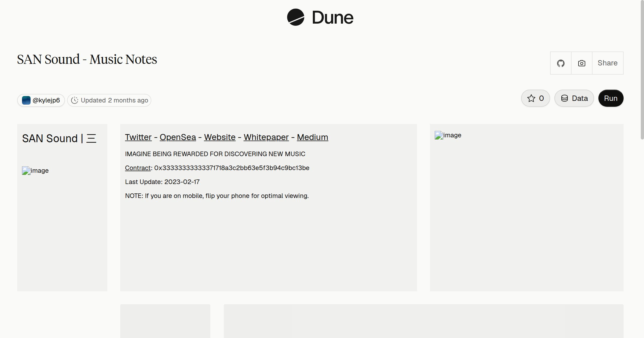Click the broken image in SAN Sound panel
Screen dimensions: 644x338
click(35, 171)
